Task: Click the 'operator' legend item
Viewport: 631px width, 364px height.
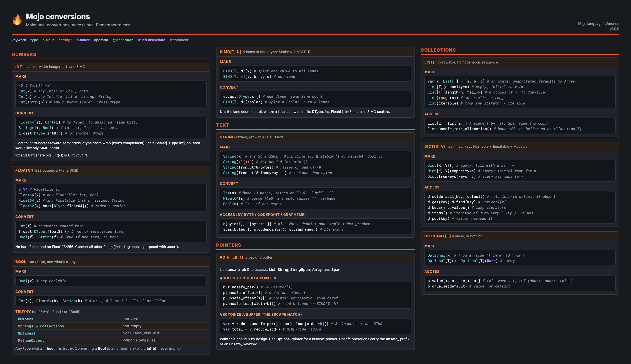Action: click(x=101, y=40)
